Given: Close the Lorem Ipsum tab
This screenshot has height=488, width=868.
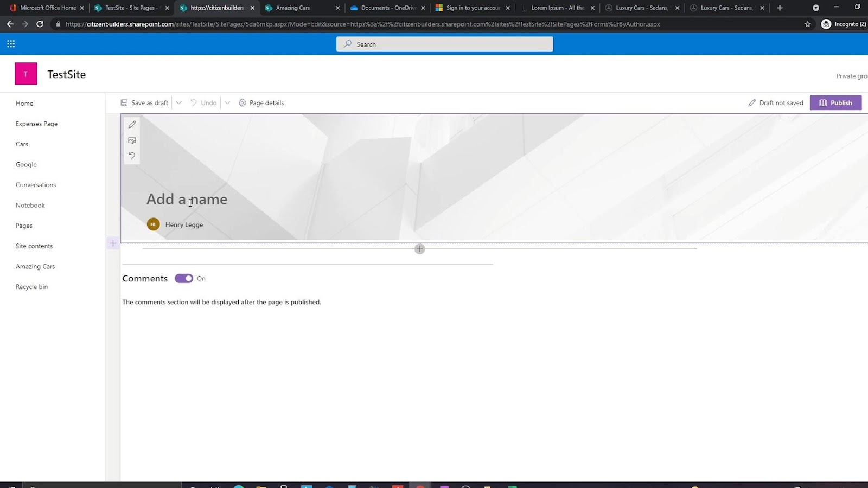Looking at the screenshot, I should (592, 8).
